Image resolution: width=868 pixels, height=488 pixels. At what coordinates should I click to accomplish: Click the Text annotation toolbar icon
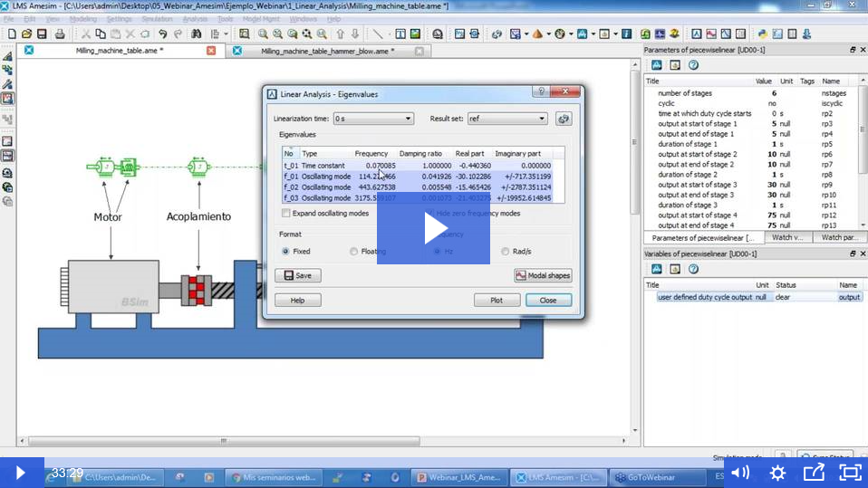(400, 33)
